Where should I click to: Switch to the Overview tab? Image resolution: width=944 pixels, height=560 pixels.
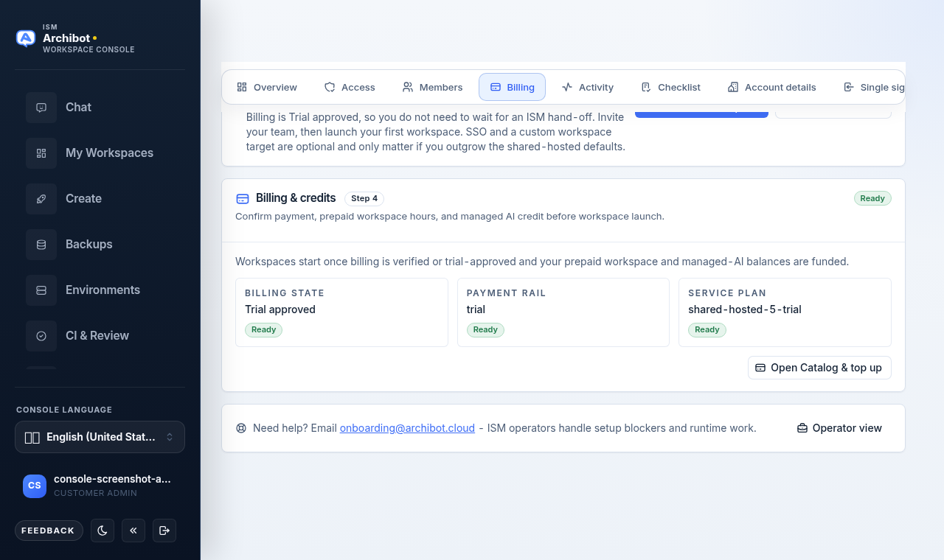point(266,87)
